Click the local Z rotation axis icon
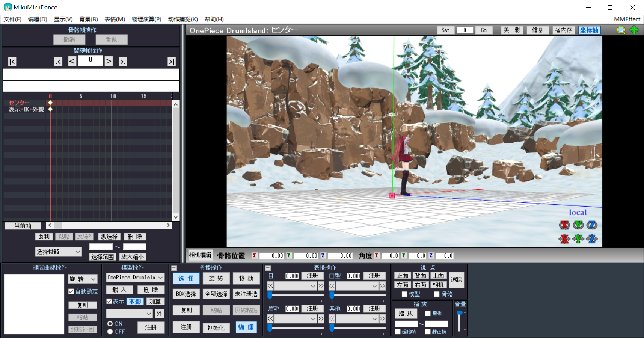This screenshot has width=644, height=338. 592,225
